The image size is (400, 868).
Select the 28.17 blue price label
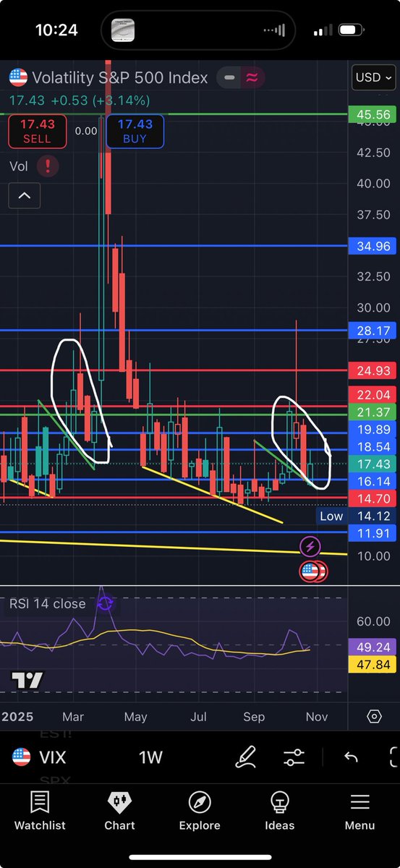tap(371, 330)
